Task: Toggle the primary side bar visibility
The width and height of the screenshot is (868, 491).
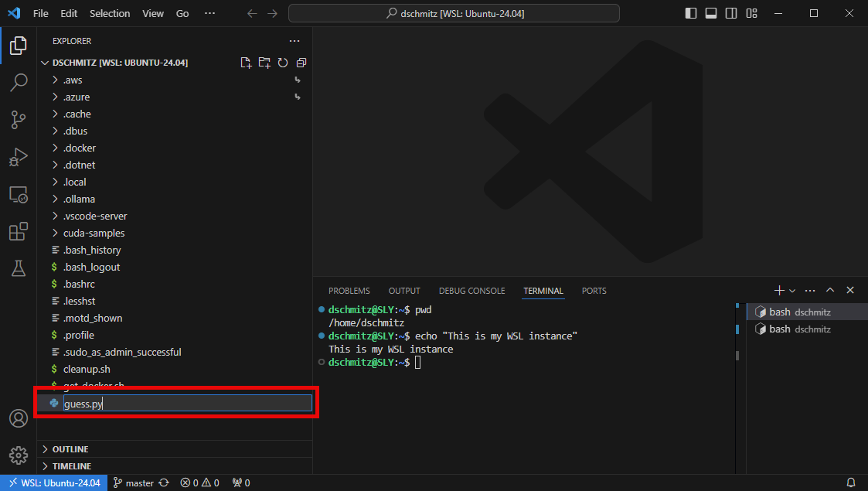Action: pyautogui.click(x=690, y=13)
